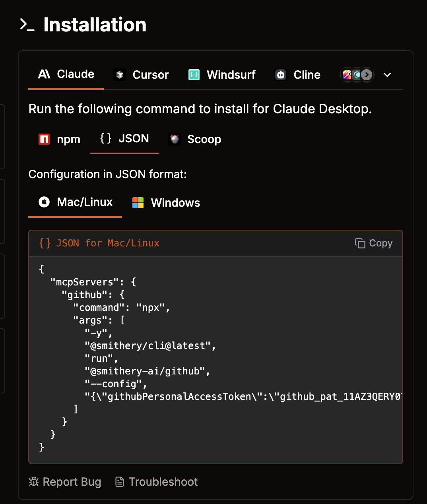Click the copy clipboard icon

click(360, 243)
